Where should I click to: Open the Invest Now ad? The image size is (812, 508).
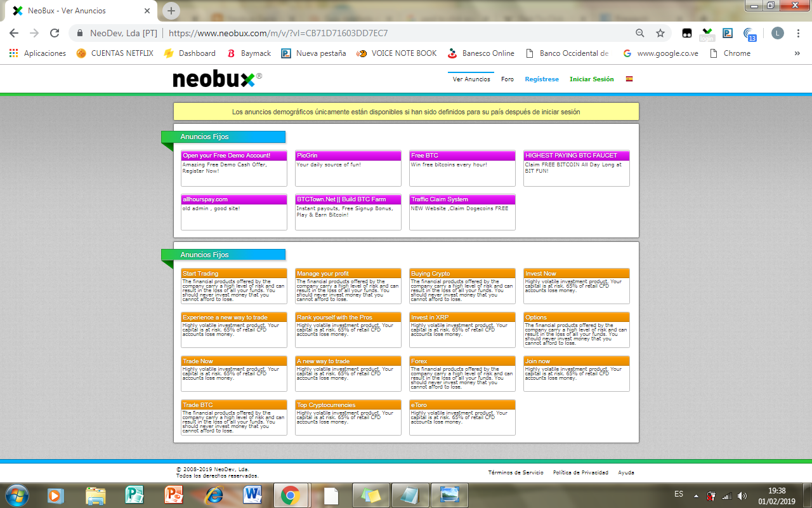pyautogui.click(x=577, y=286)
